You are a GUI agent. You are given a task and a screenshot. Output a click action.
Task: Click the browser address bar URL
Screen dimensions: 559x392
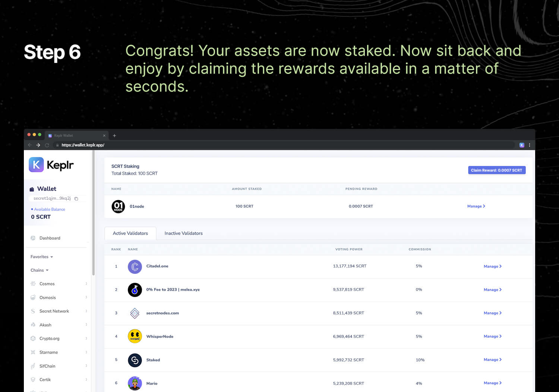83,145
